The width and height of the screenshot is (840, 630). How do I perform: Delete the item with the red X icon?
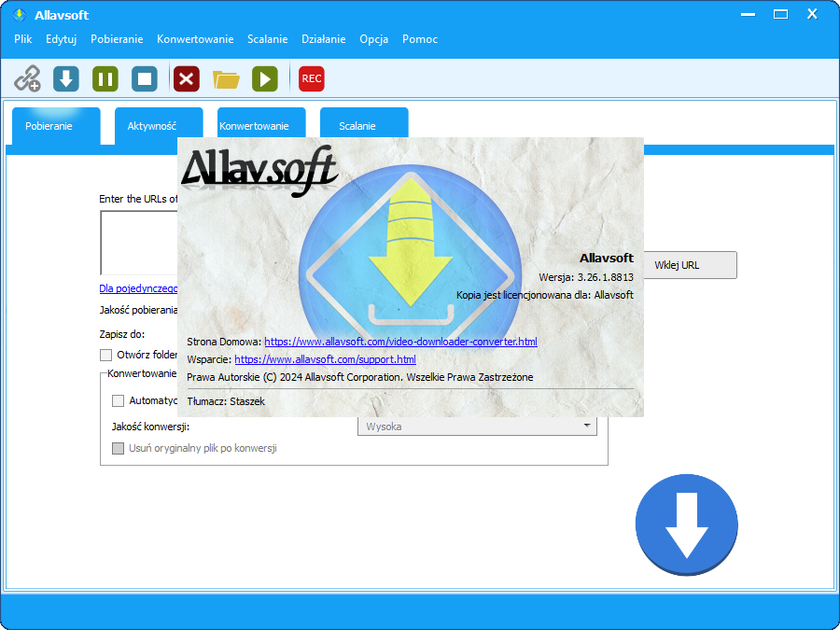click(x=187, y=78)
